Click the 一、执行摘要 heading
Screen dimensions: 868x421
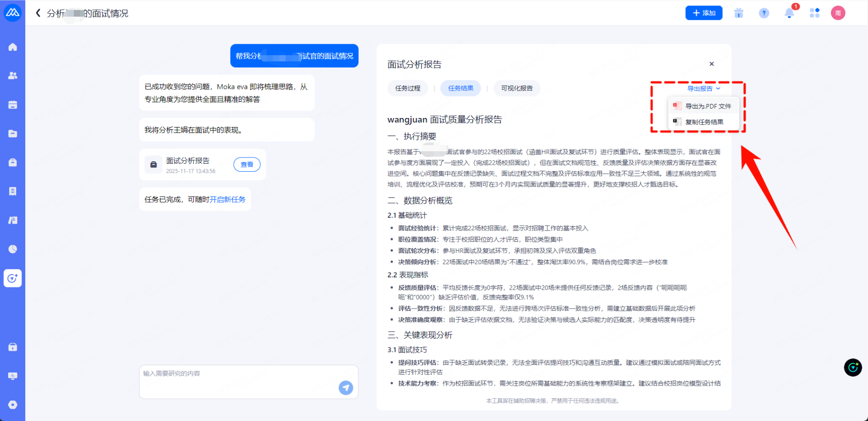tap(412, 137)
